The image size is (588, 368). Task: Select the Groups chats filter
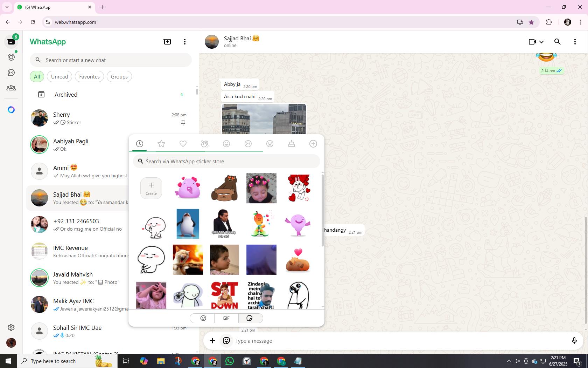[119, 77]
